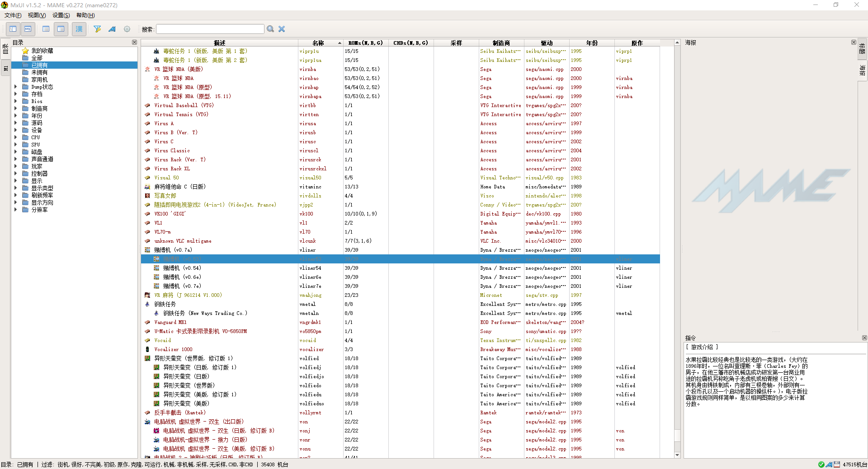Click the green checkmark status bar icon

point(821,464)
